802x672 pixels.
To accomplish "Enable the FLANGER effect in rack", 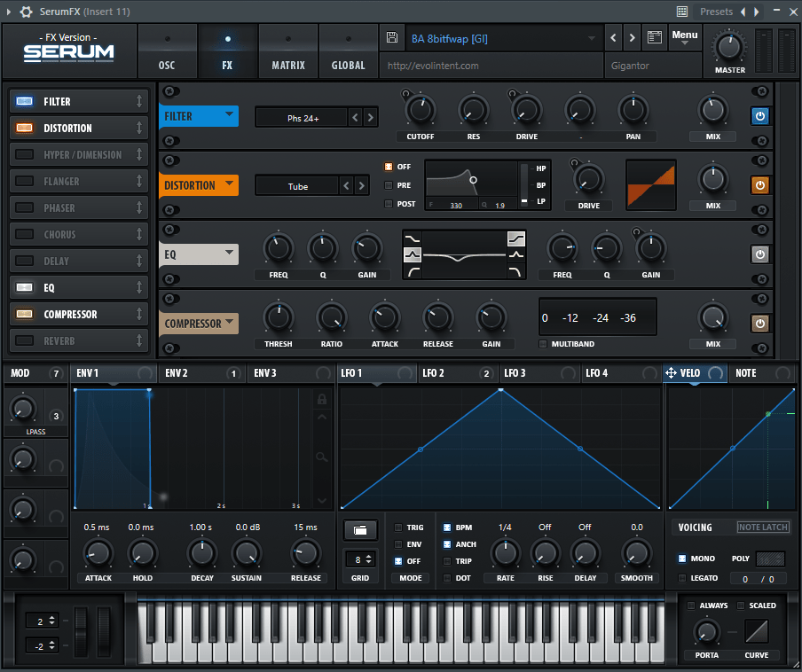I will pyautogui.click(x=25, y=181).
